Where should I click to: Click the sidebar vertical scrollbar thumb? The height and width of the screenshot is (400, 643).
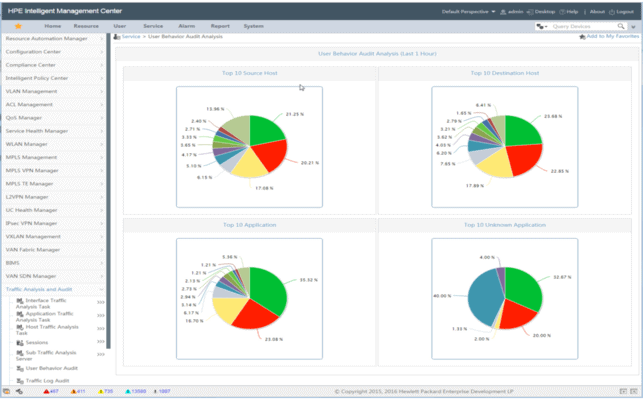108,191
